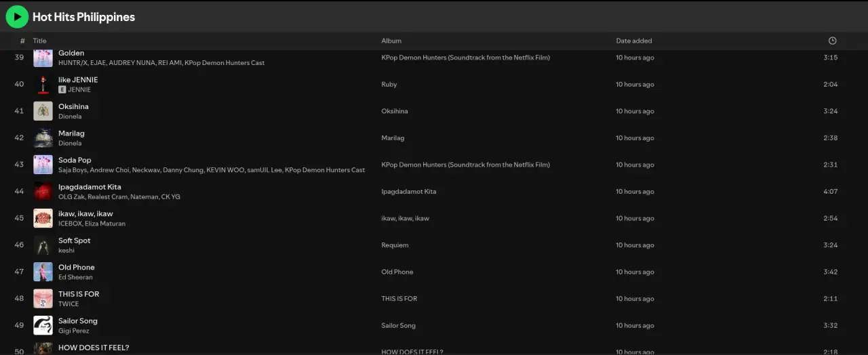Open the Marilag cover art
Viewport: 868px width, 355px height.
43,138
